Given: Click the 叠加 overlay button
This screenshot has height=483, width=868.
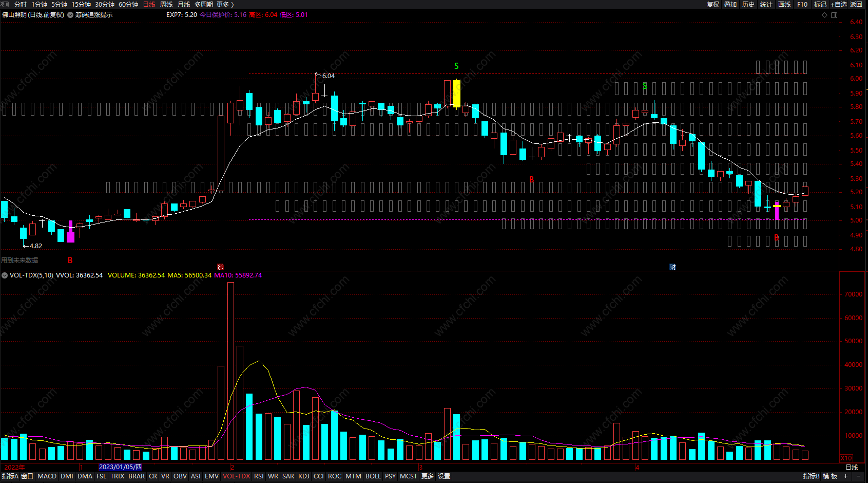Looking at the screenshot, I should coord(730,4).
